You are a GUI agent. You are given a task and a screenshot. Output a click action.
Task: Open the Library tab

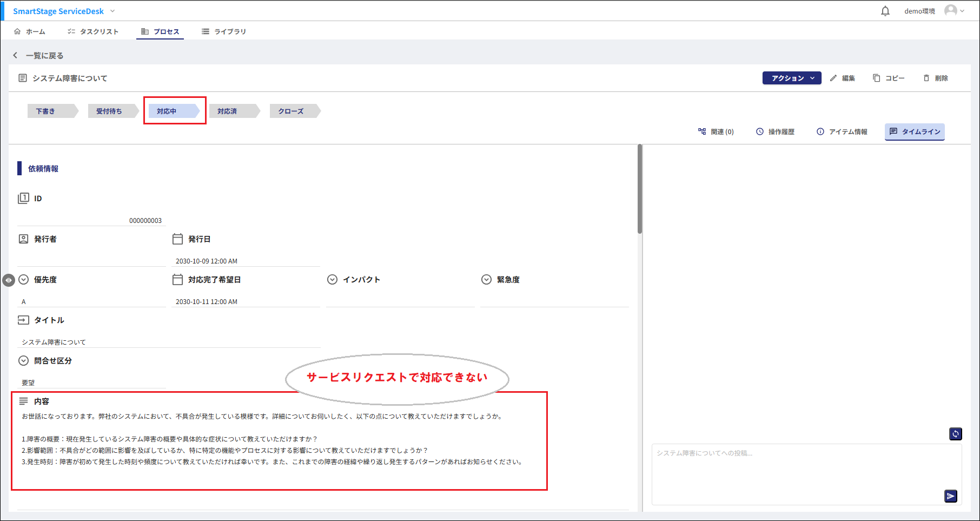[224, 32]
